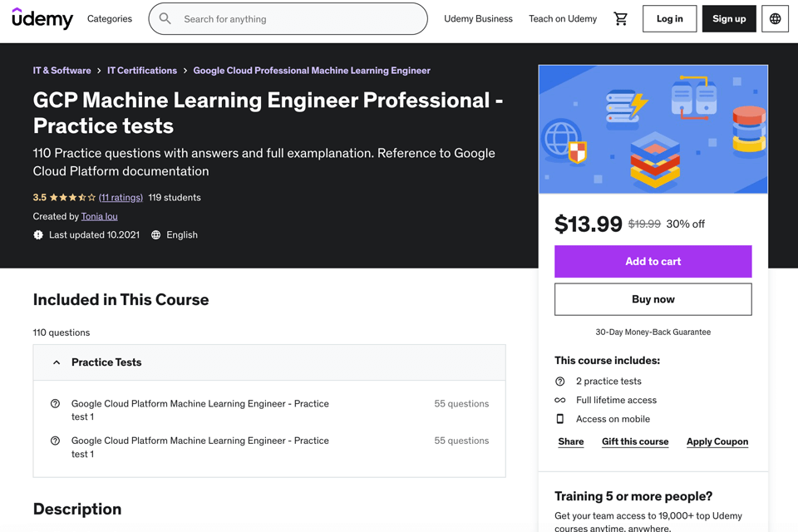The width and height of the screenshot is (798, 532).
Task: Collapse the Practice Tests section chevron
Action: tap(57, 362)
